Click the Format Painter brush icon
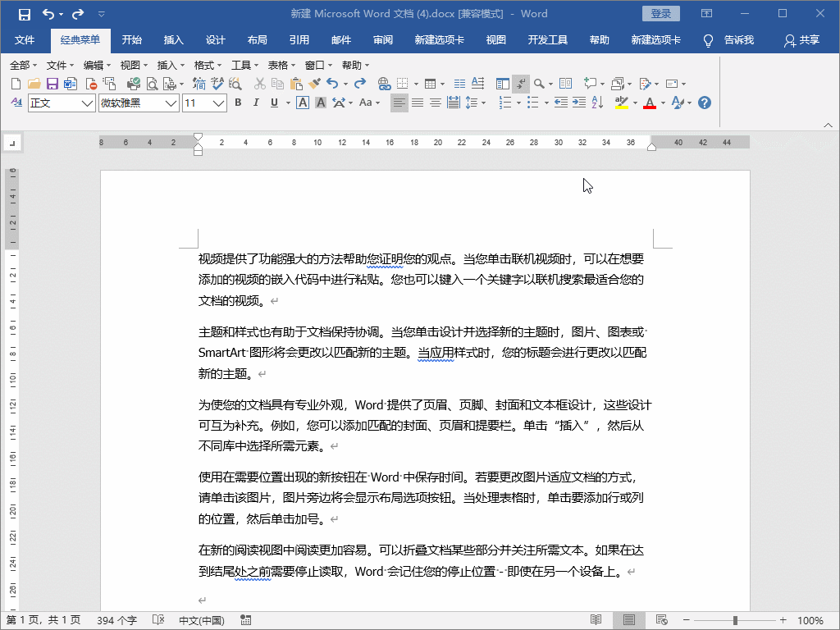This screenshot has height=630, width=840. pyautogui.click(x=314, y=84)
